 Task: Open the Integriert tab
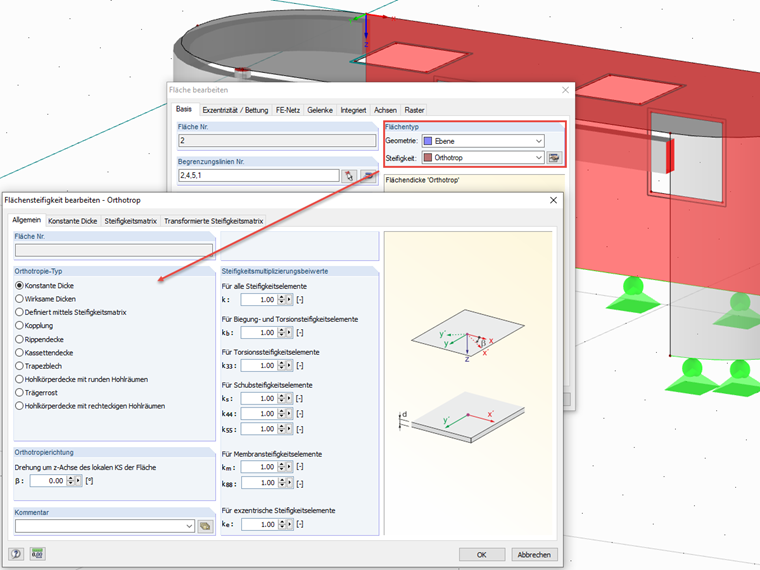(x=353, y=111)
